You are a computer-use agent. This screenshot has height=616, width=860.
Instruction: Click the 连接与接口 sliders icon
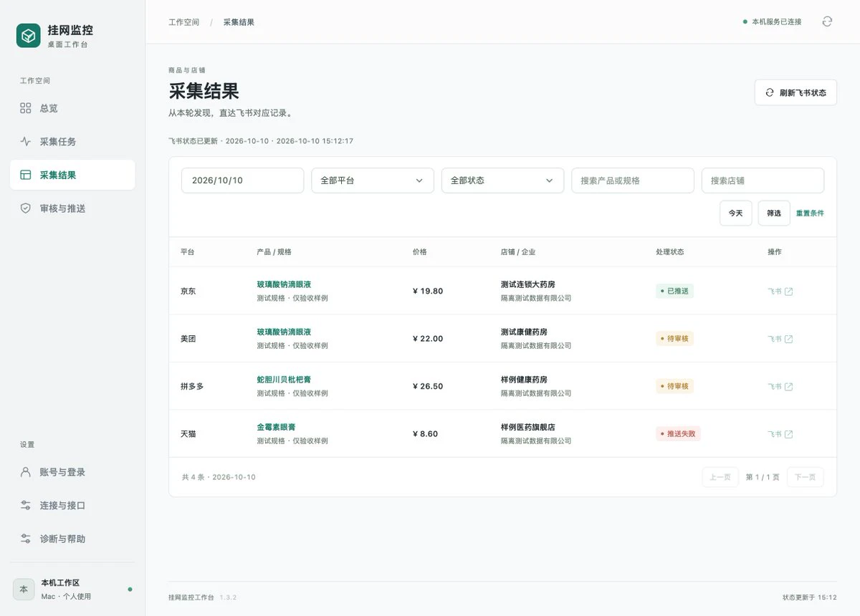[26, 506]
